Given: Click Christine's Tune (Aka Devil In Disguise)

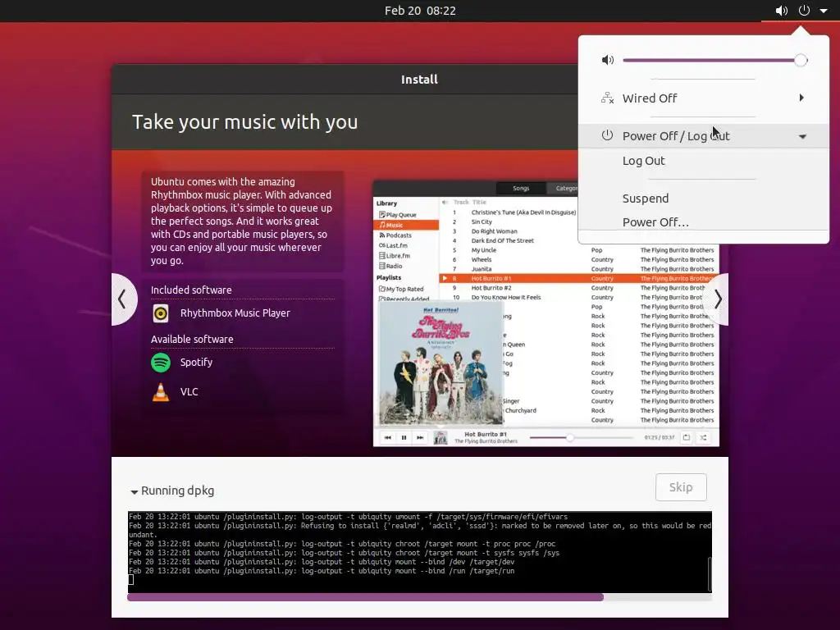Looking at the screenshot, I should [x=523, y=212].
